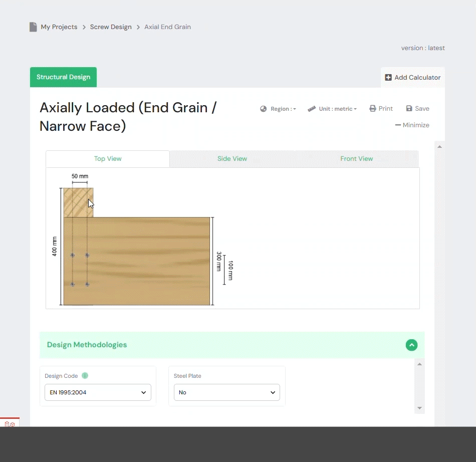Minimize the calculator panel

click(x=412, y=125)
